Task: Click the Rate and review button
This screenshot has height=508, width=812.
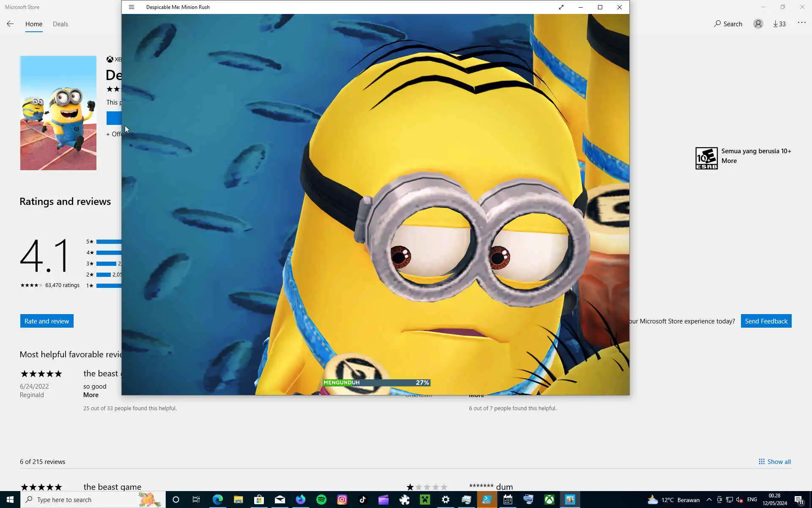Action: 47,321
